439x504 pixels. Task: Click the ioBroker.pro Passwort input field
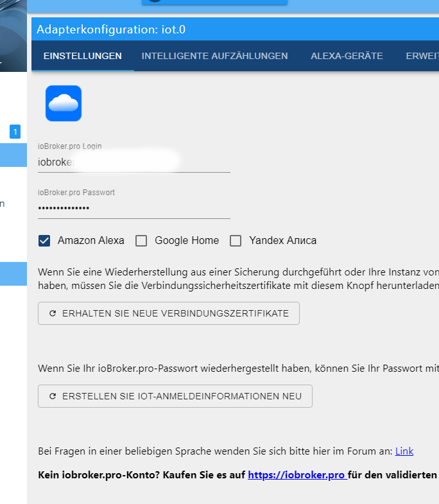[134, 208]
